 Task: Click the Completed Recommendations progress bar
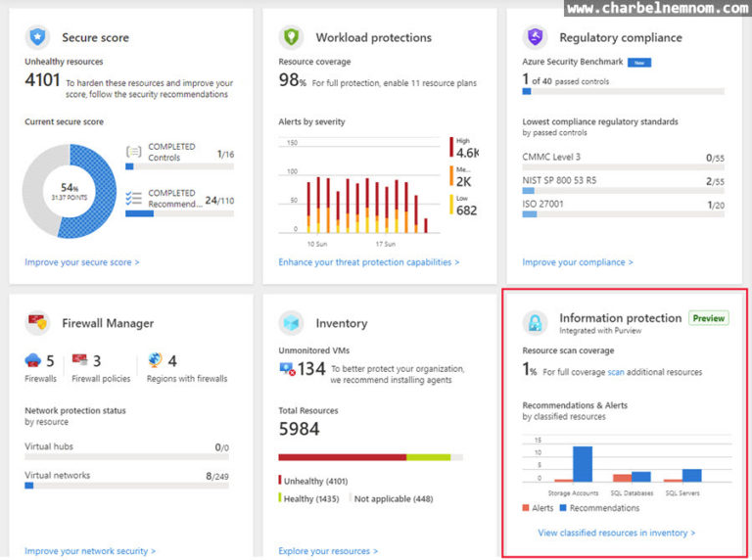tap(179, 213)
